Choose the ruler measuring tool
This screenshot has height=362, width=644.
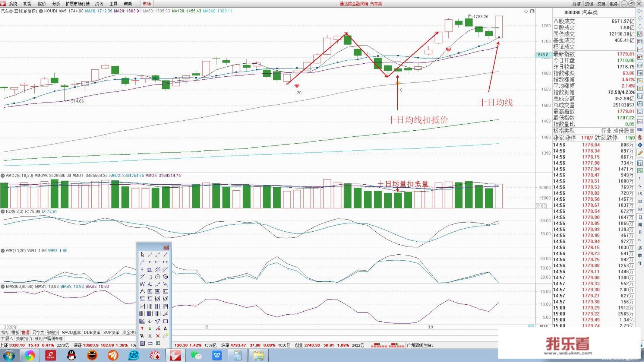click(150, 343)
